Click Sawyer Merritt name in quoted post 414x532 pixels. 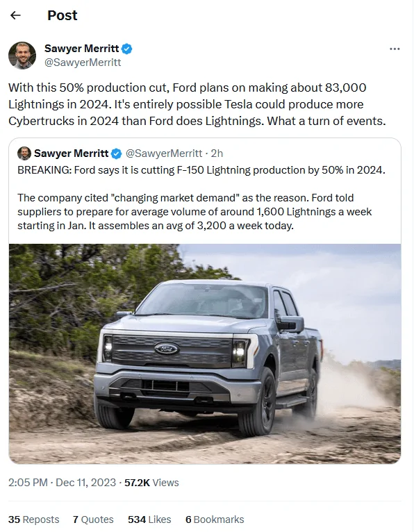tap(72, 153)
